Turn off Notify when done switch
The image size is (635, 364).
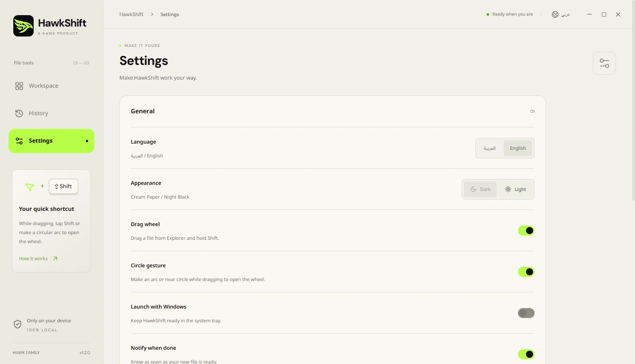(x=526, y=355)
